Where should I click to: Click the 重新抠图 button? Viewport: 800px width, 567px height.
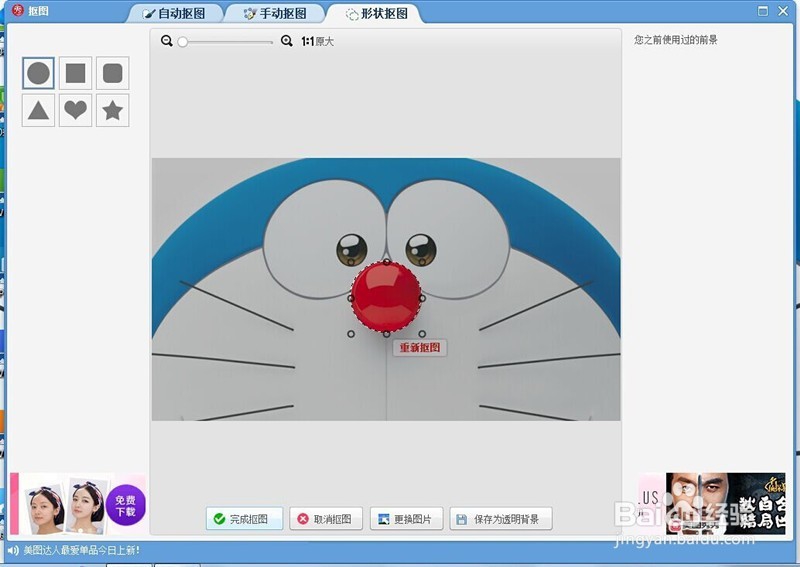[420, 348]
